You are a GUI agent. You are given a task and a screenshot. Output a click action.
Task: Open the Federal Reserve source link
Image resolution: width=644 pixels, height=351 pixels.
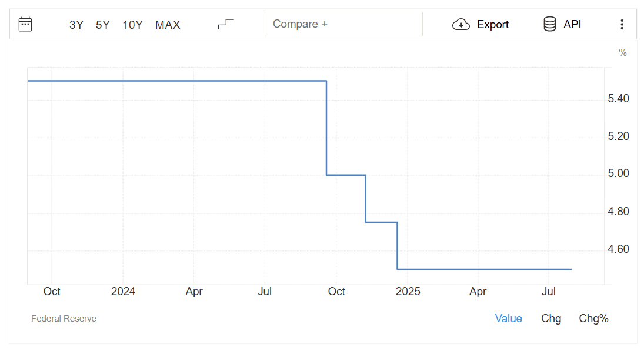[x=64, y=319]
